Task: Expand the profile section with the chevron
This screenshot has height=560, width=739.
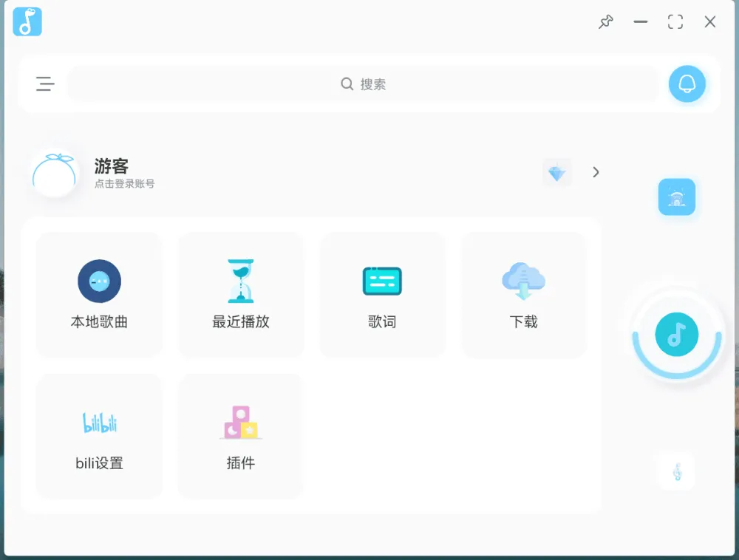Action: pos(596,171)
